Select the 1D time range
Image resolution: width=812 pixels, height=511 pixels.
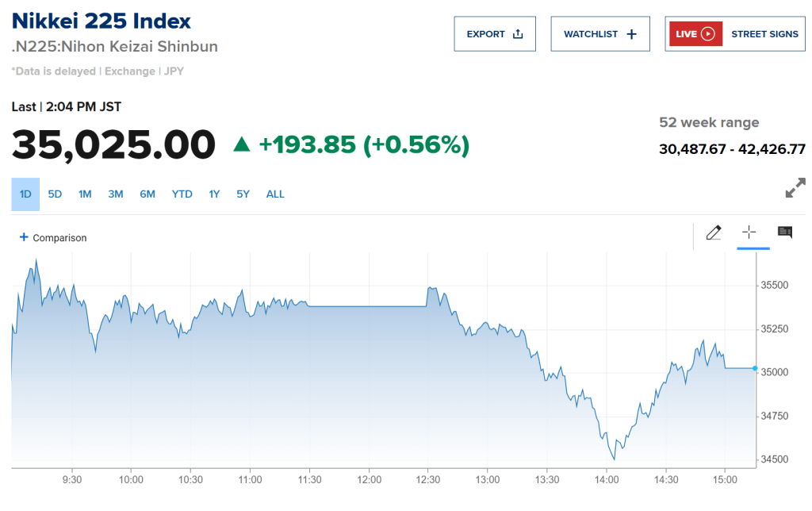pyautogui.click(x=25, y=194)
